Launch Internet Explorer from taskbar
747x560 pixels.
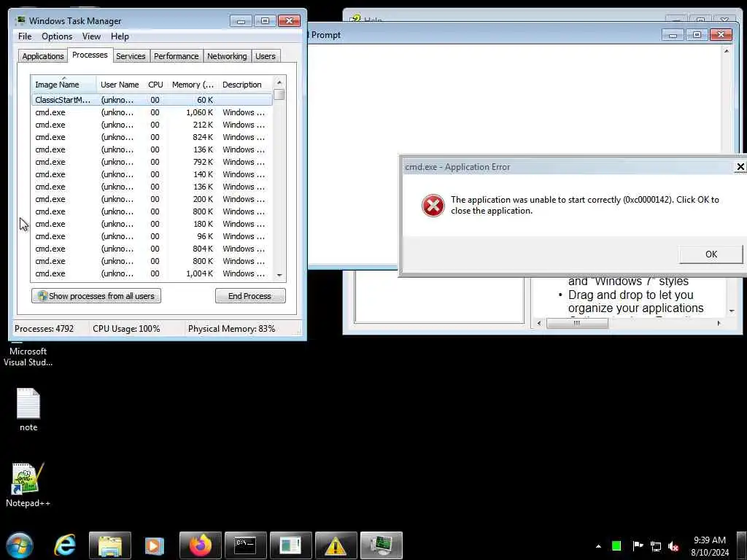(65, 545)
